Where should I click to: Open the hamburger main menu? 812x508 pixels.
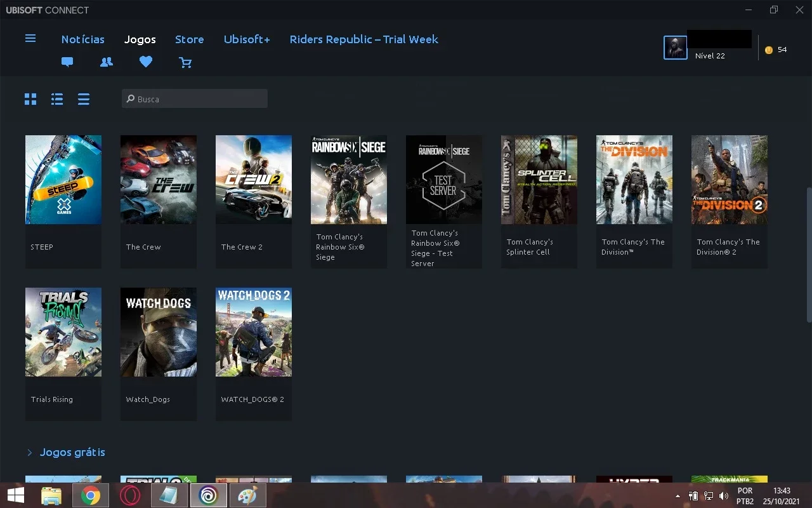coord(30,39)
